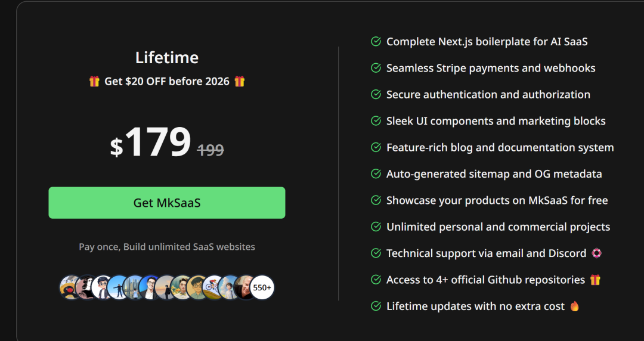Image resolution: width=644 pixels, height=341 pixels.
Task: Click check icon beside Feature-rich blog feature
Action: (x=376, y=147)
